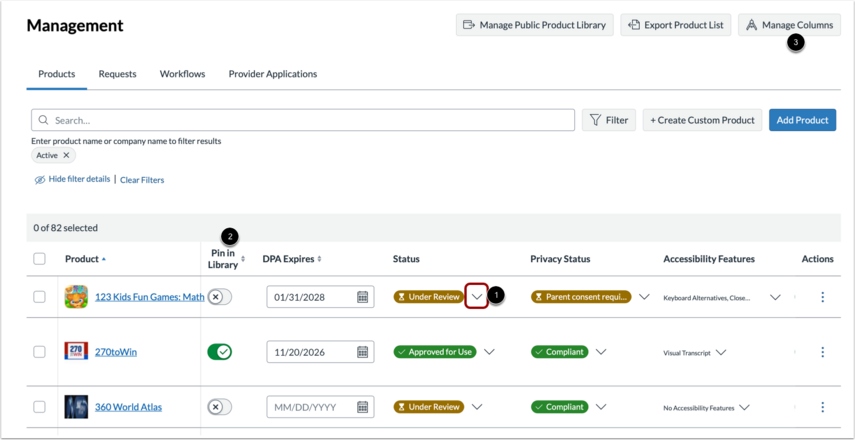855x440 pixels.
Task: Click the Actions column header
Action: 817,259
